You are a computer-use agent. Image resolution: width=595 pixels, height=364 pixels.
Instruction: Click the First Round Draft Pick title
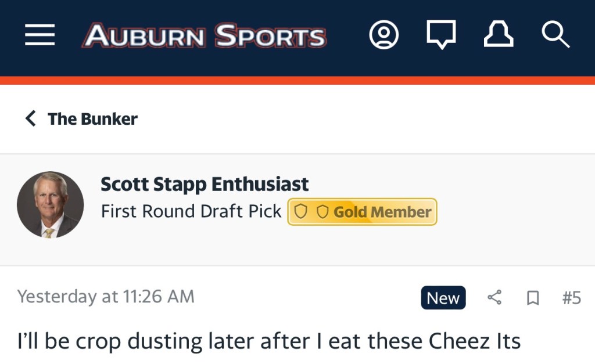coord(191,211)
